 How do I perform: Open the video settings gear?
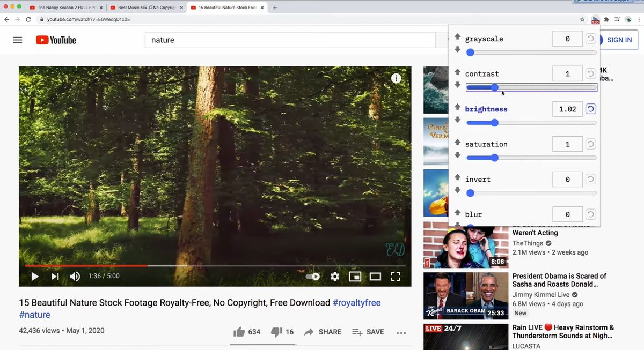click(335, 277)
